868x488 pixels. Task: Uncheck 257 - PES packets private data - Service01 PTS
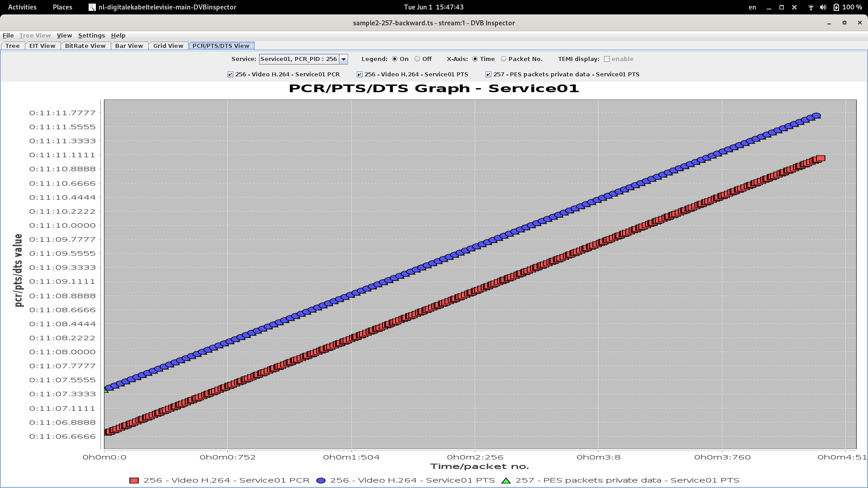[x=489, y=74]
